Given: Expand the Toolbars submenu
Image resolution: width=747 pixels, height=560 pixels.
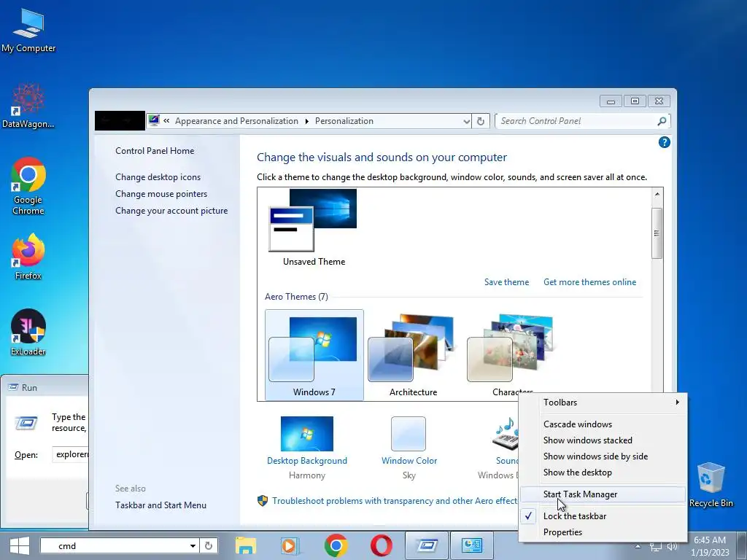Looking at the screenshot, I should 603,402.
